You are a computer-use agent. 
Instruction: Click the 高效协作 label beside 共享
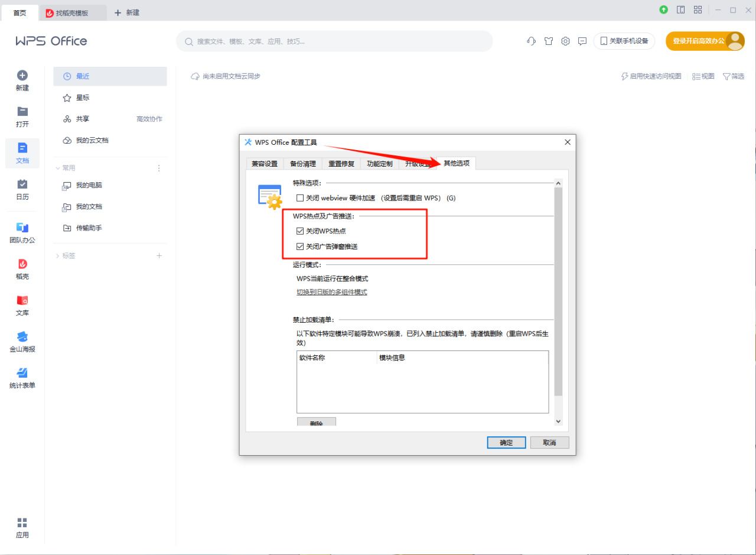(149, 119)
